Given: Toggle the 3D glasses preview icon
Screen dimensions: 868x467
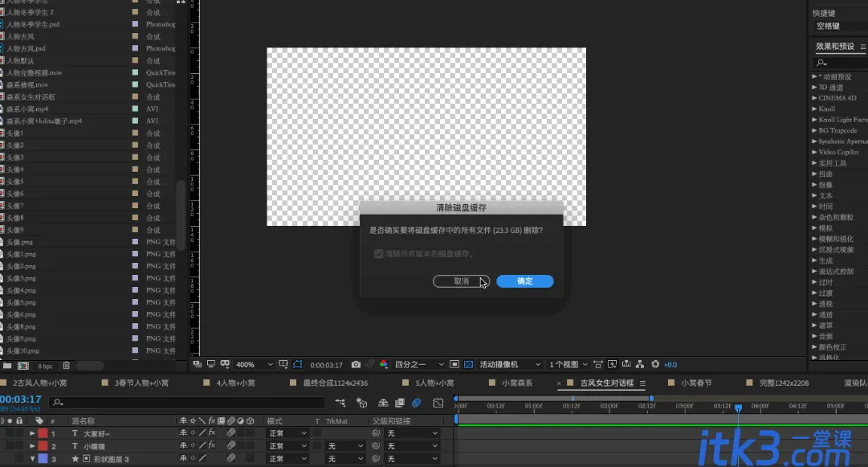Looking at the screenshot, I should (x=225, y=364).
